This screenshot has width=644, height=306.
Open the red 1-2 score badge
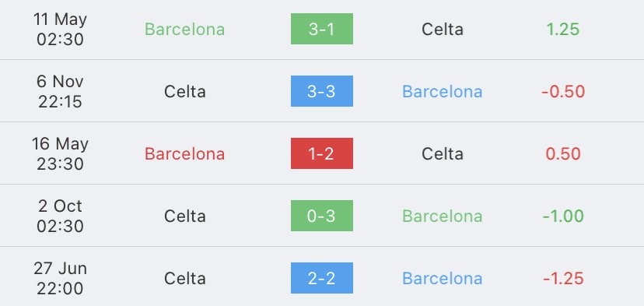(x=321, y=153)
